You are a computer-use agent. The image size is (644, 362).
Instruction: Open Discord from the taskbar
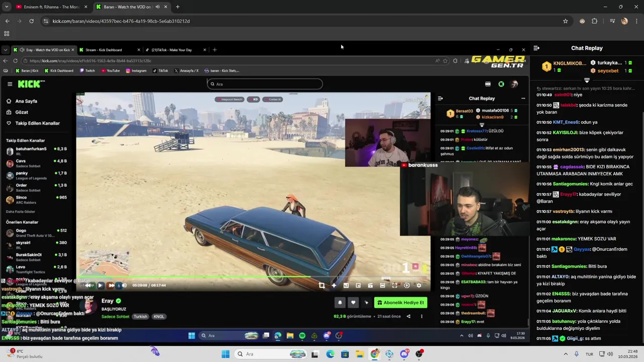404,354
